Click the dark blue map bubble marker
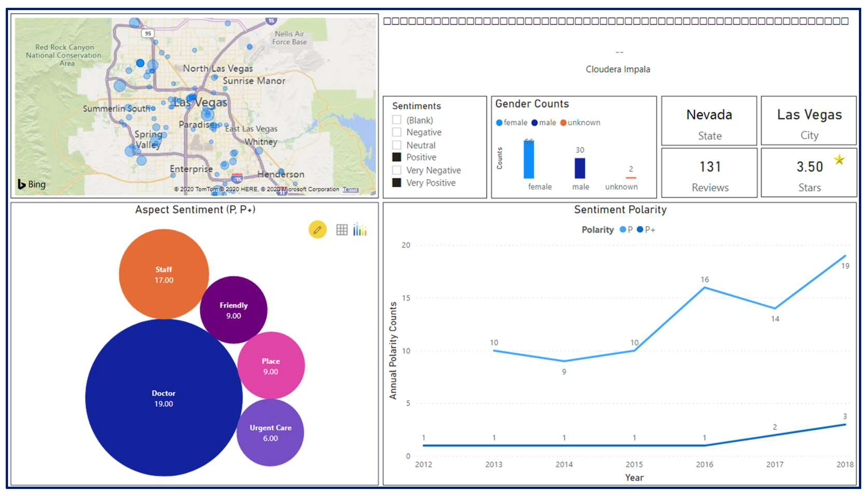The image size is (868, 496). [140, 63]
